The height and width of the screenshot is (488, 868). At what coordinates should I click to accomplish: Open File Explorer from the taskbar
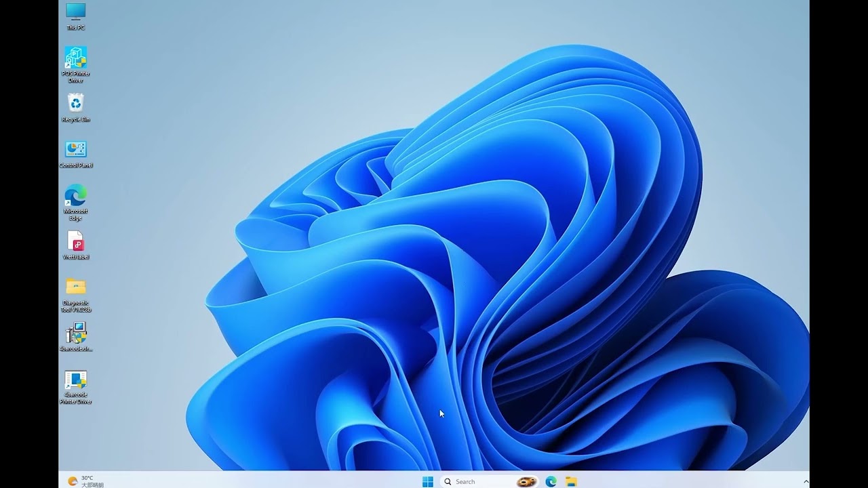[x=572, y=481]
